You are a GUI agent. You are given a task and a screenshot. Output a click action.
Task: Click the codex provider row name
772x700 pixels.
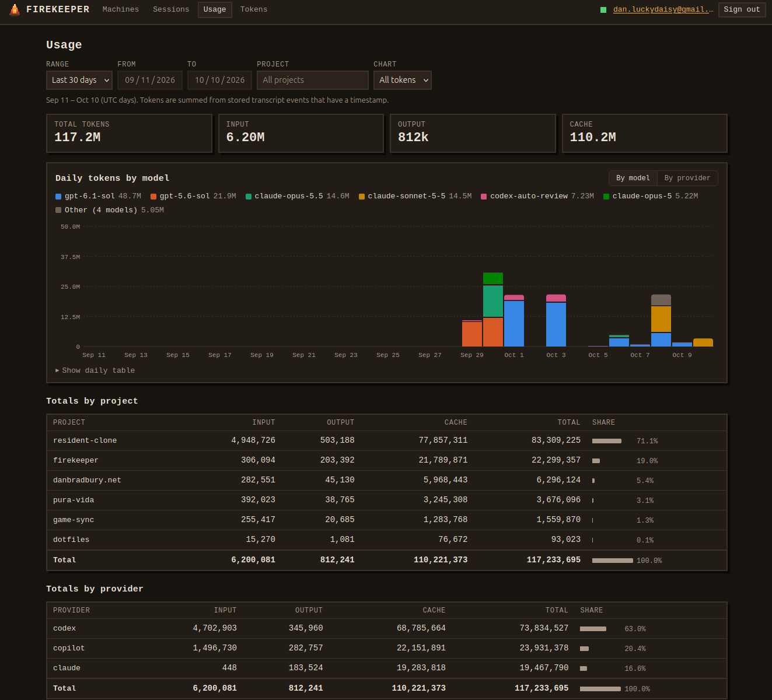pos(64,628)
